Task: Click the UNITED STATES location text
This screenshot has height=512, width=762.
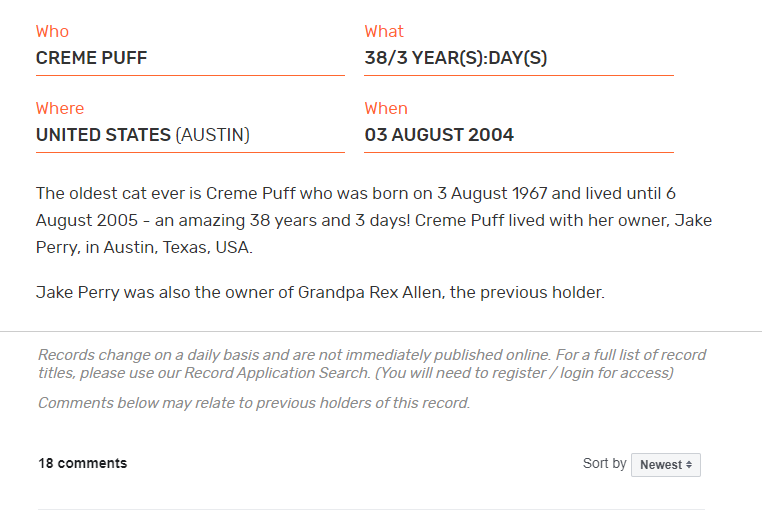Action: (x=103, y=135)
